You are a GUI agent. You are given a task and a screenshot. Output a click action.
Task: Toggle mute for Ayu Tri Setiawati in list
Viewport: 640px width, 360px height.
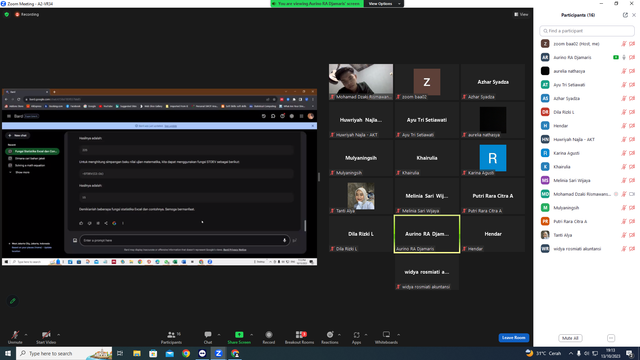pyautogui.click(x=624, y=85)
